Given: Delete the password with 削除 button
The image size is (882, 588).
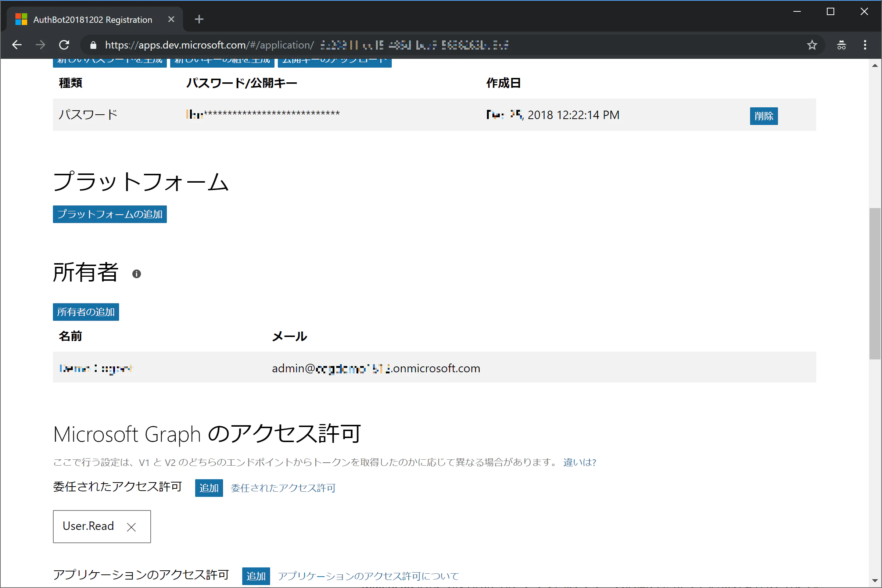Looking at the screenshot, I should [x=764, y=116].
